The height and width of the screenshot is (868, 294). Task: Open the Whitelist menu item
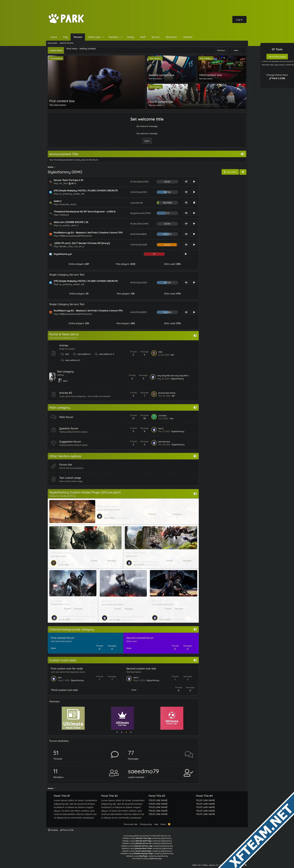point(188,37)
